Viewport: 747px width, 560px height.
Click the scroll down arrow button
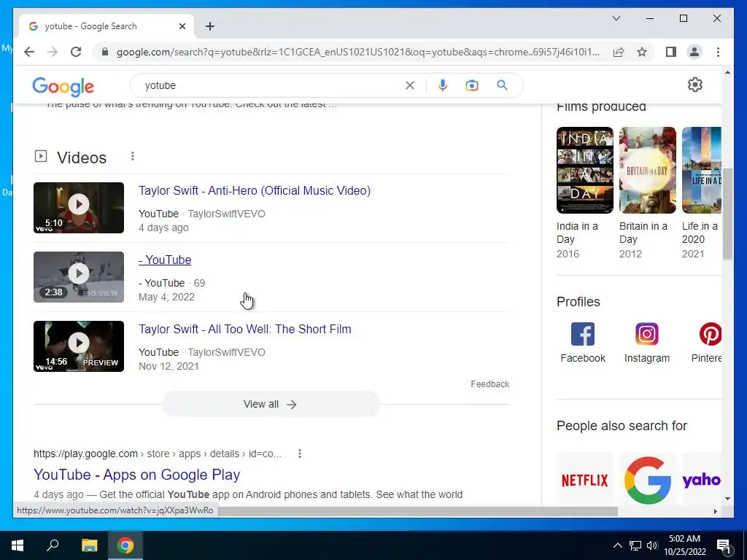click(x=727, y=499)
